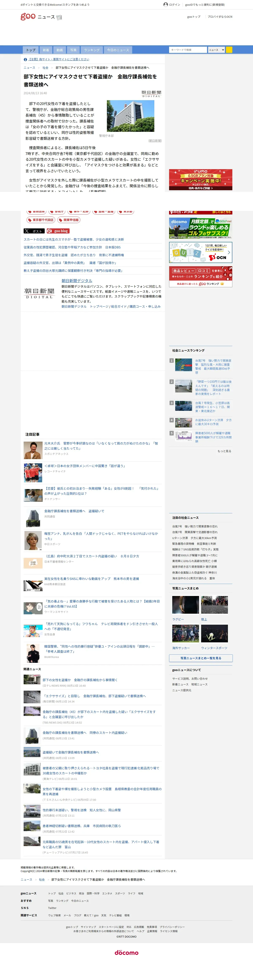Click the ラグビー photo thumbnail
Screen dimensions: 253x980
tap(185, 605)
